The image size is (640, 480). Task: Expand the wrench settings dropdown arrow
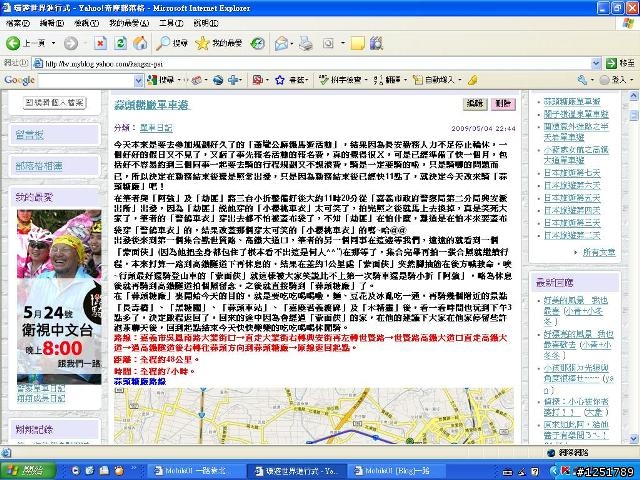592,80
